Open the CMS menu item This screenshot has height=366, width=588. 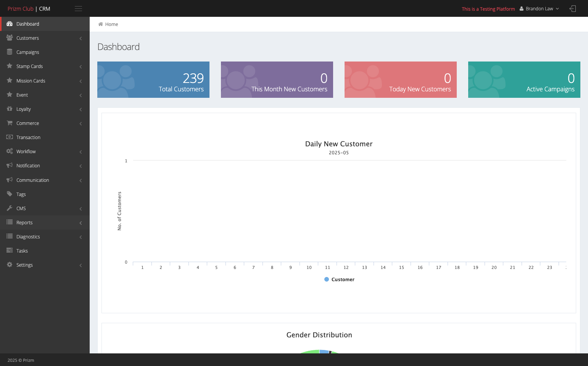click(45, 208)
